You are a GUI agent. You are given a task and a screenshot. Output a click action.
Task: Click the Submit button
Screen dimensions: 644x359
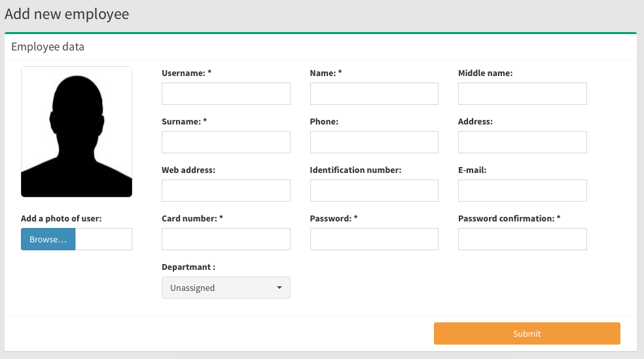pos(527,333)
